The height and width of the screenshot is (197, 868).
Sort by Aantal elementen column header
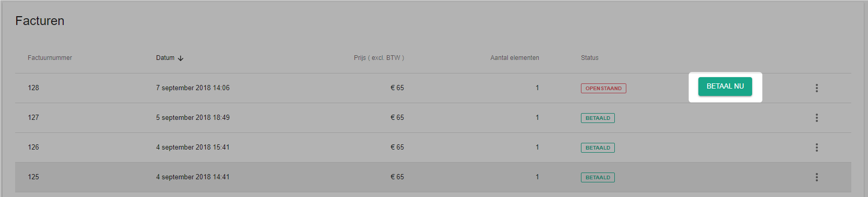coord(515,58)
